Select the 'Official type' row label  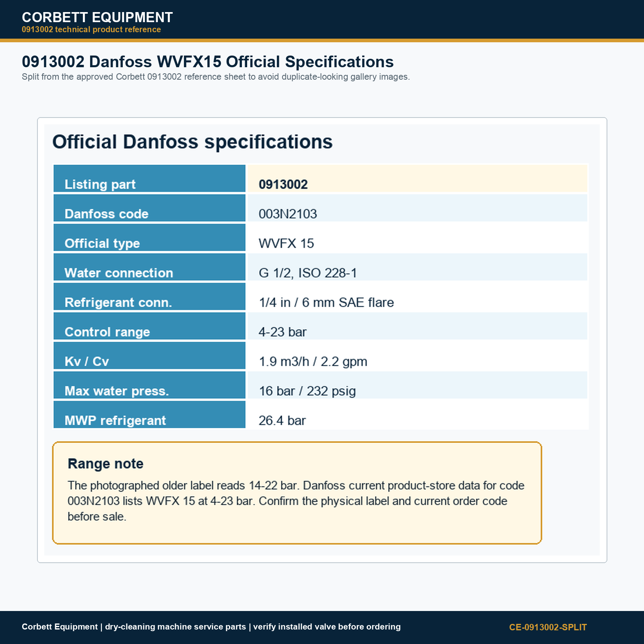click(x=102, y=244)
